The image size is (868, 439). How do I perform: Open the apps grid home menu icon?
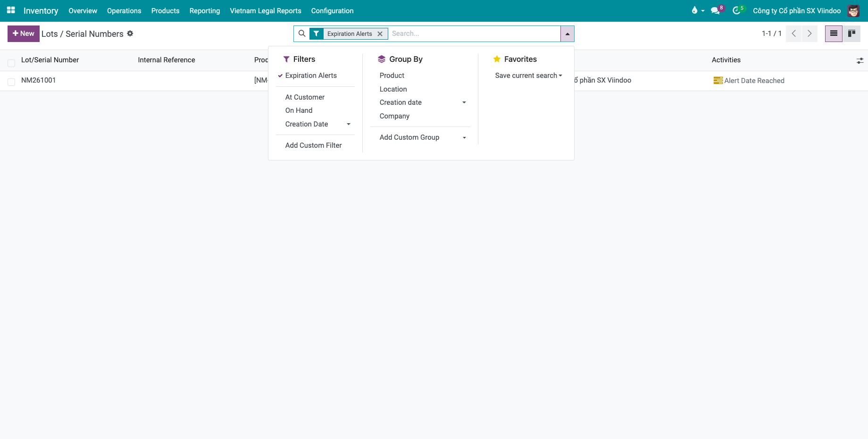coord(11,10)
